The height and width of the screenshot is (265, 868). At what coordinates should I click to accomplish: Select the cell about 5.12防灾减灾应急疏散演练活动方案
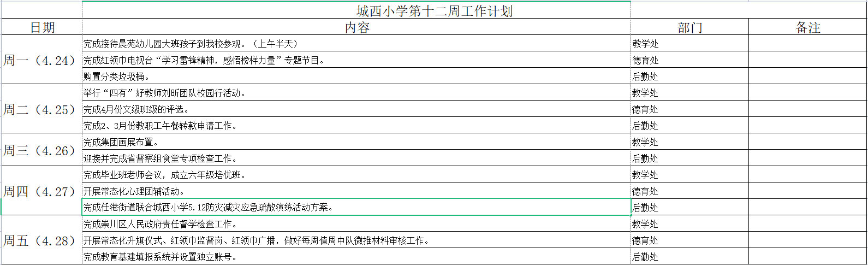click(x=356, y=207)
